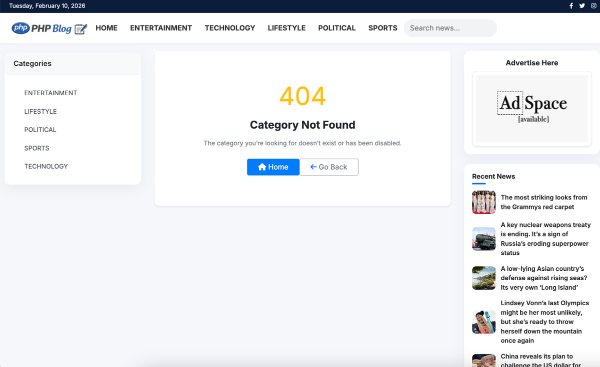Select TECHNOLOGY in Categories sidebar
Screen dimensions: 600x367
[46, 166]
